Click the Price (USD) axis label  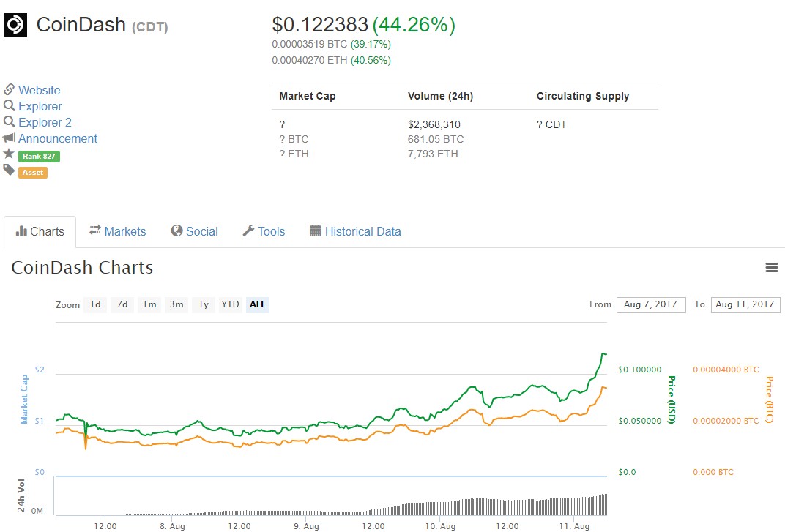pos(671,400)
